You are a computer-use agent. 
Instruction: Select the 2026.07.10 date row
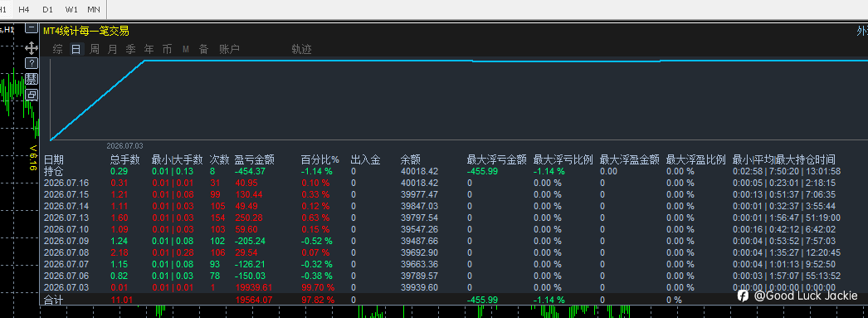66,229
